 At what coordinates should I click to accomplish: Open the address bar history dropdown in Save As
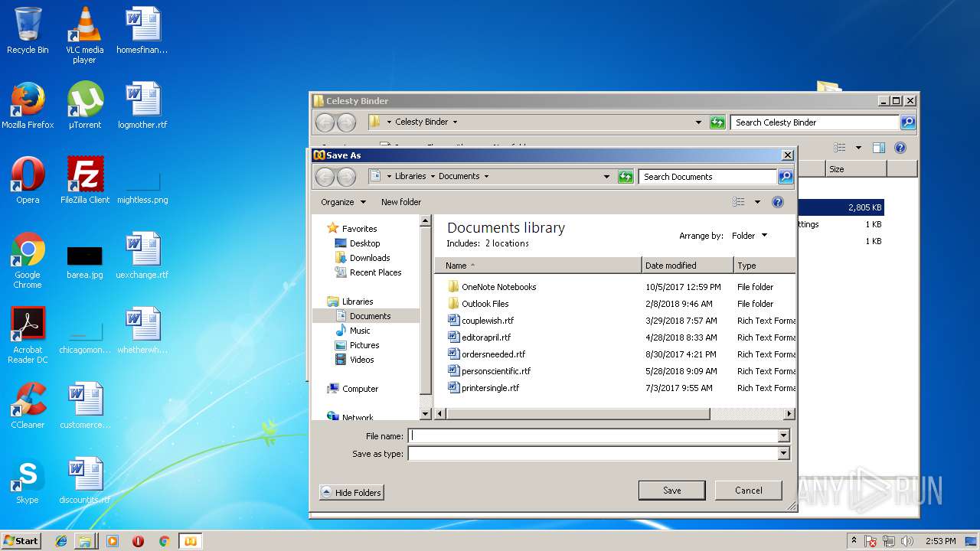[607, 177]
